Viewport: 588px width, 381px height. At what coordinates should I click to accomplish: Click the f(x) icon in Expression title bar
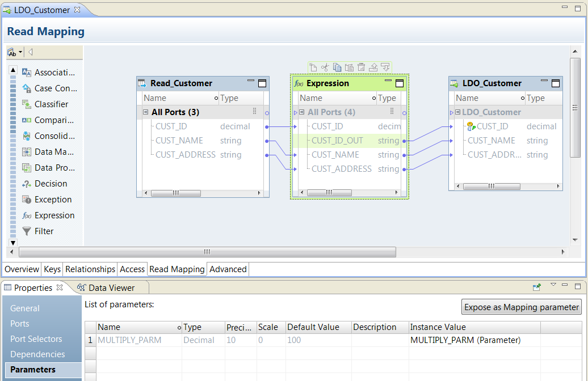(x=299, y=83)
